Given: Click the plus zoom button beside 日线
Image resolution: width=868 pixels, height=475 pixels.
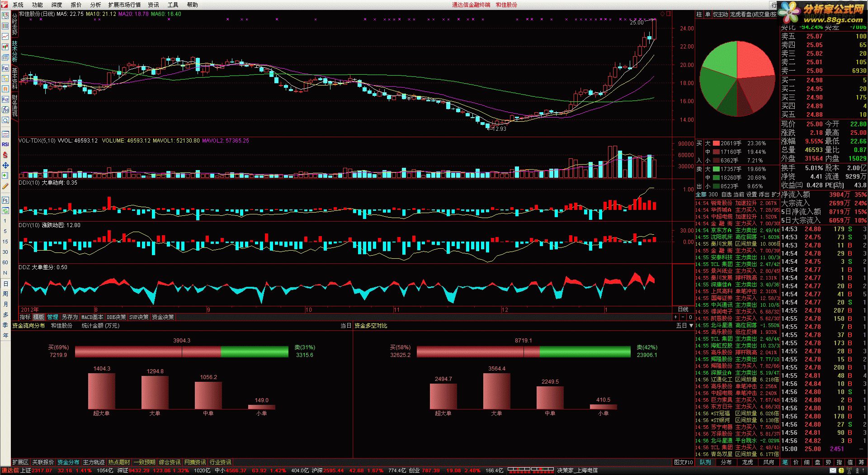Looking at the screenshot, I should pos(676,317).
